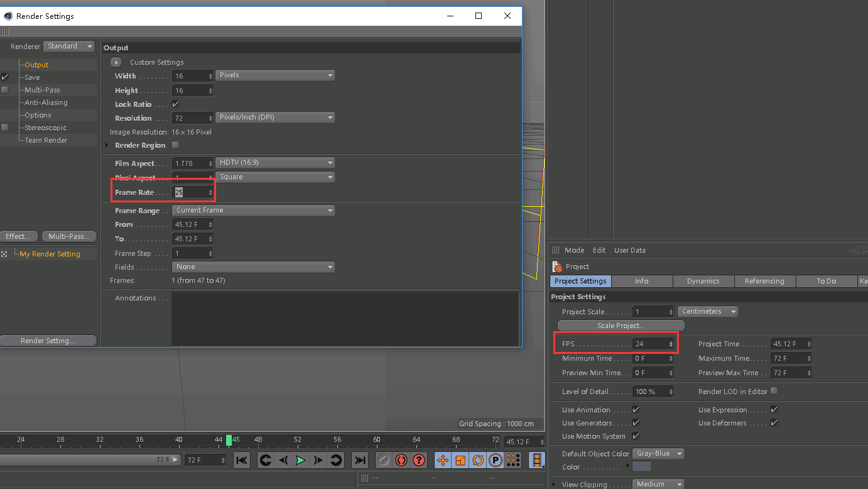The height and width of the screenshot is (489, 868).
Task: Toggle parameter keyframe P icon
Action: point(496,460)
